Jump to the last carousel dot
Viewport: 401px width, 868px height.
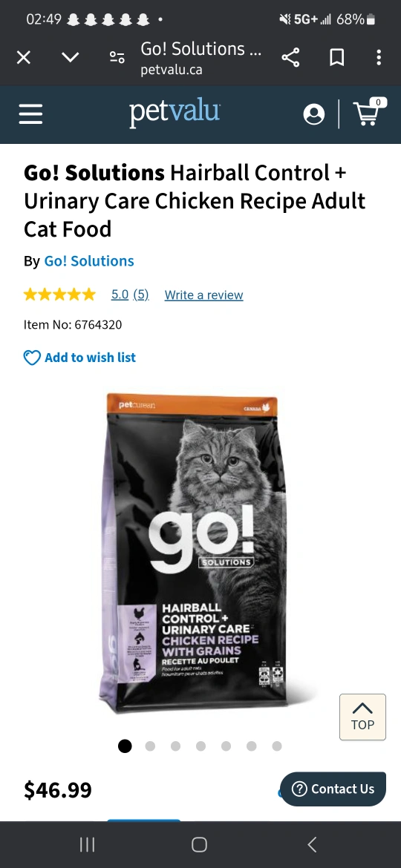(x=277, y=746)
